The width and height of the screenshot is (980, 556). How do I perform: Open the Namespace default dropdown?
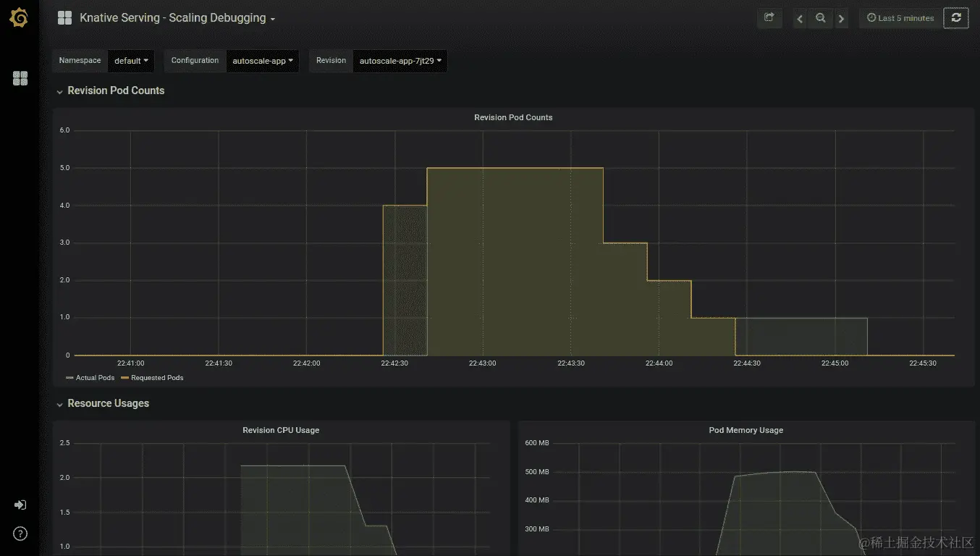click(131, 61)
